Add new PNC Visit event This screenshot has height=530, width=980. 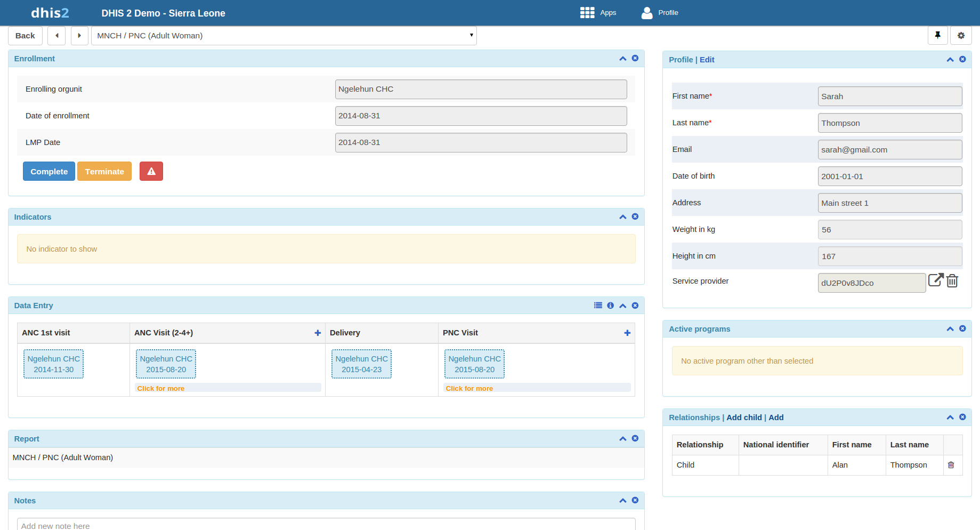point(627,333)
